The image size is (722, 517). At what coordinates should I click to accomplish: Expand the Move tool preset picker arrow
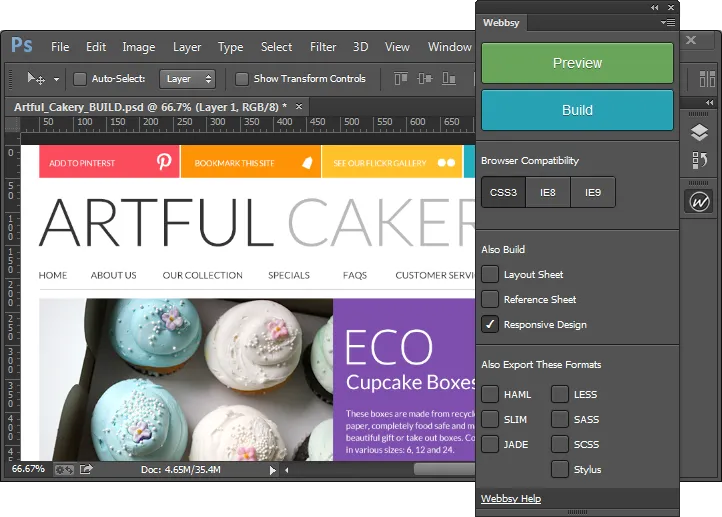56,79
